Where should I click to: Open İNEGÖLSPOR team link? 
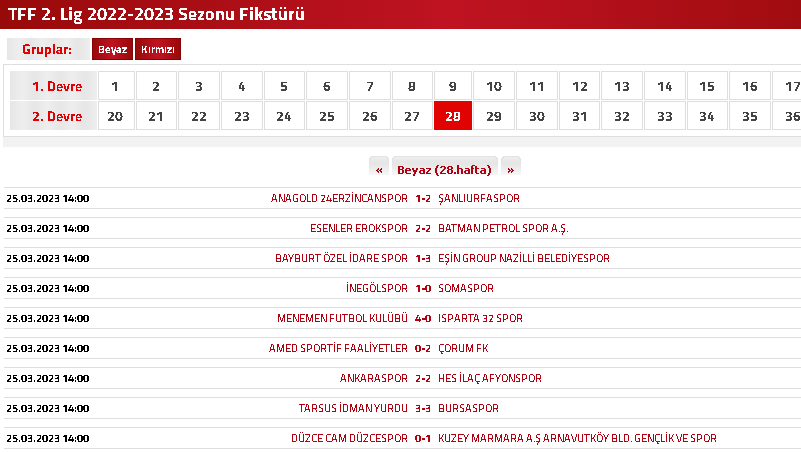pyautogui.click(x=377, y=288)
